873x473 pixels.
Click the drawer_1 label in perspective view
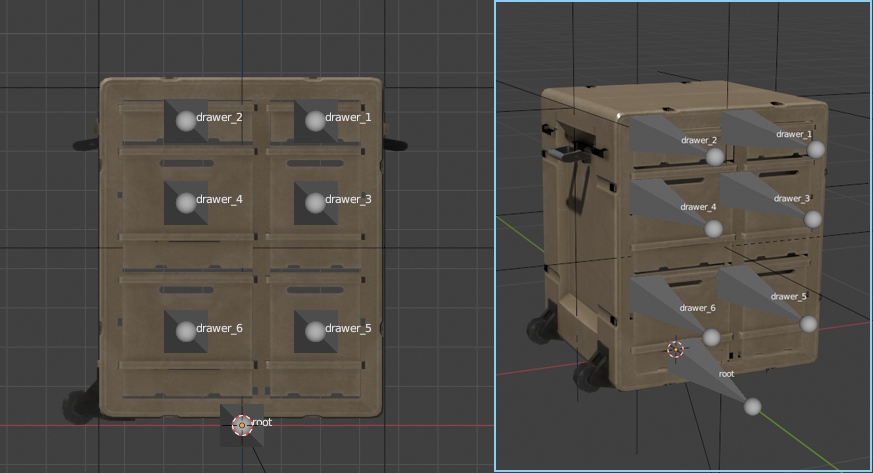[x=794, y=134]
